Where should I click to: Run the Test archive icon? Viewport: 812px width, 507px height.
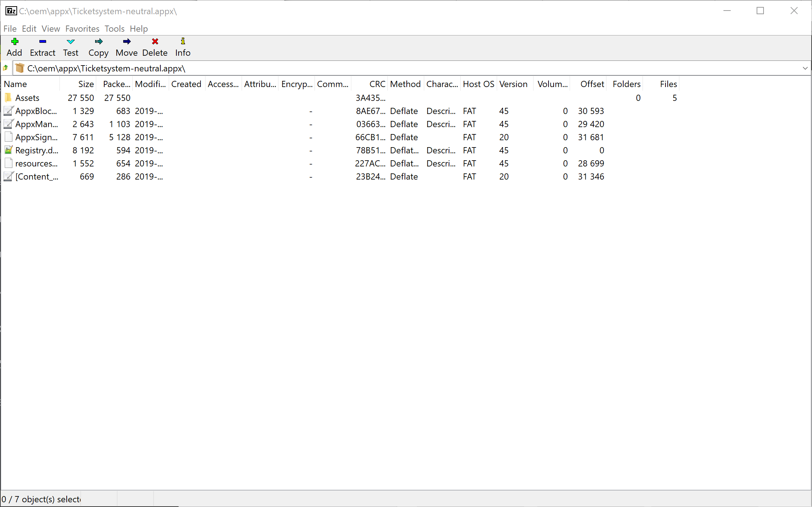(70, 47)
